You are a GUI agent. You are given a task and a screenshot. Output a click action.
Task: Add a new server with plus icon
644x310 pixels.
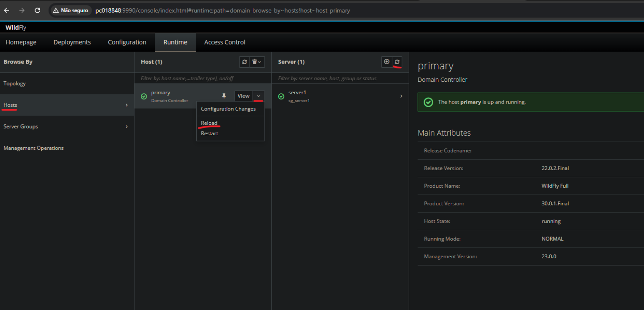click(387, 62)
